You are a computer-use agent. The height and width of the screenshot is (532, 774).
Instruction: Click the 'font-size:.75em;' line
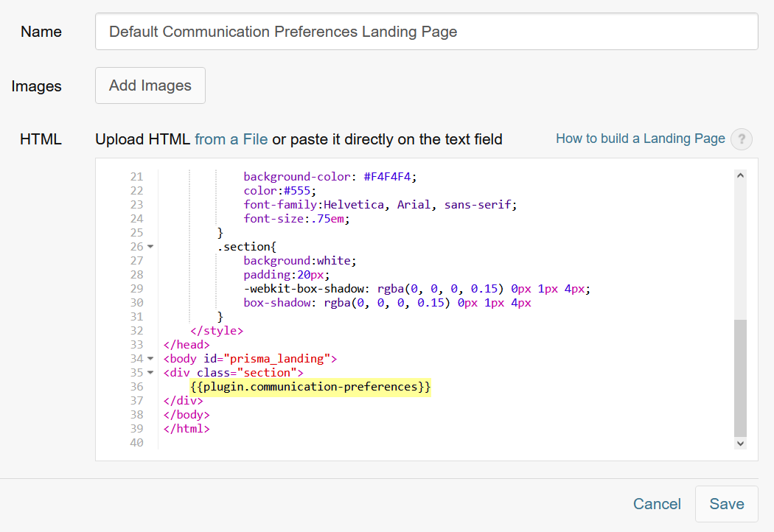(x=296, y=218)
